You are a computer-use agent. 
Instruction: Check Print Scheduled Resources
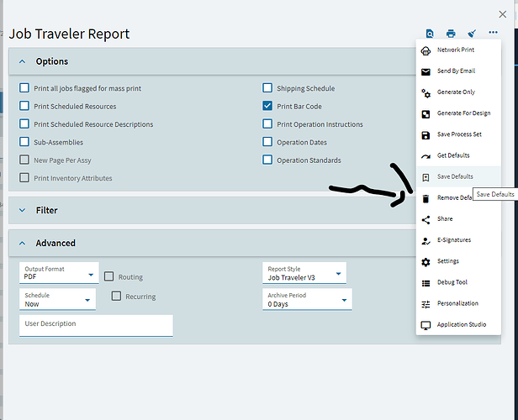coord(24,106)
